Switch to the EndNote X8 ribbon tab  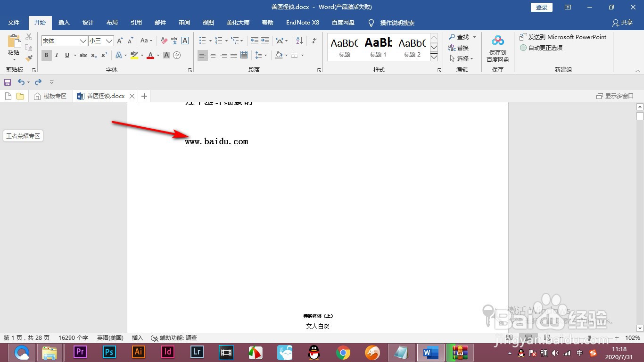point(303,23)
